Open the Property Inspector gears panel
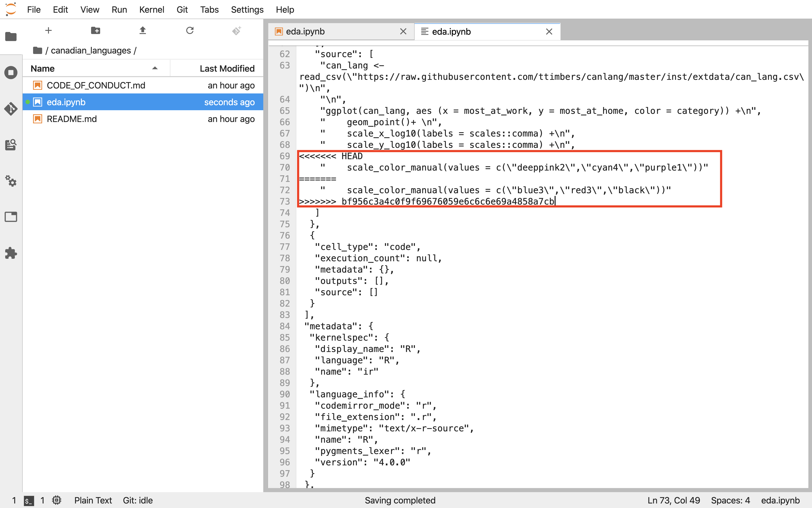 11,181
